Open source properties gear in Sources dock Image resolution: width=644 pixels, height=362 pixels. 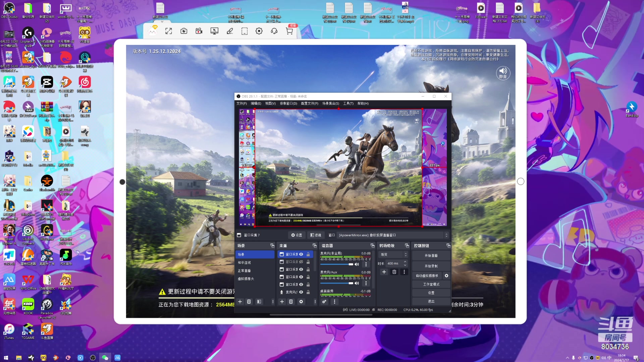pyautogui.click(x=301, y=302)
